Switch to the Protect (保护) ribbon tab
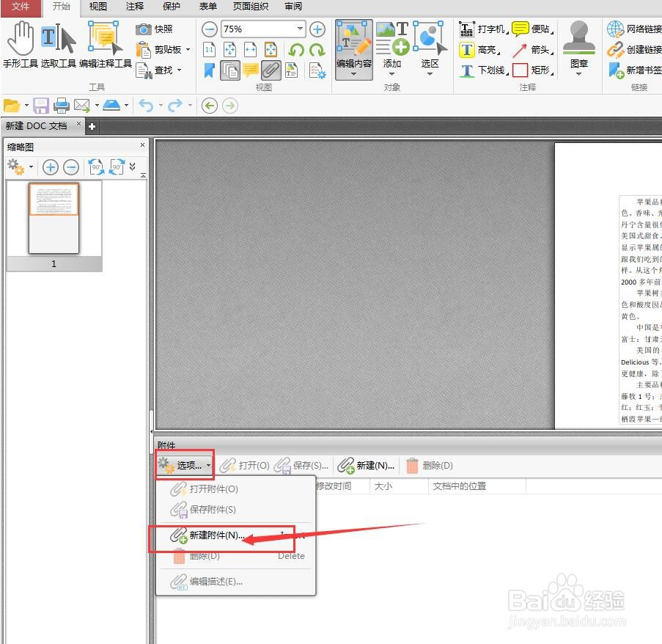662x644 pixels. click(x=172, y=7)
